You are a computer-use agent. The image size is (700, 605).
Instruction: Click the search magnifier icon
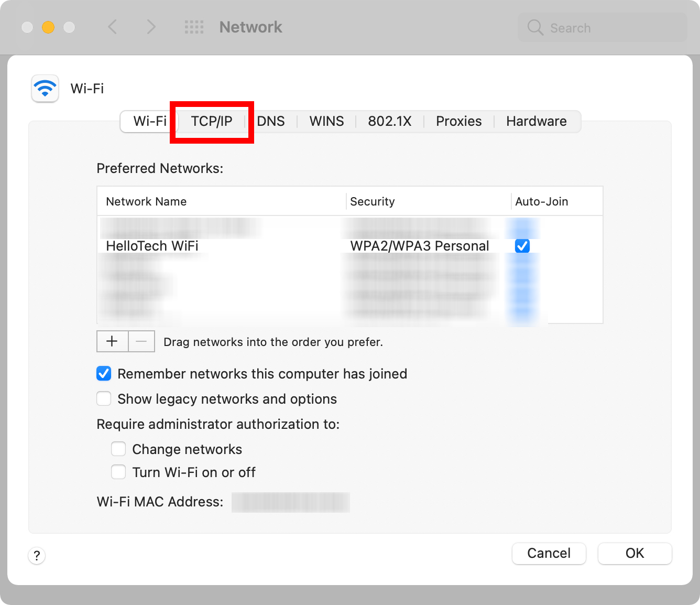535,27
